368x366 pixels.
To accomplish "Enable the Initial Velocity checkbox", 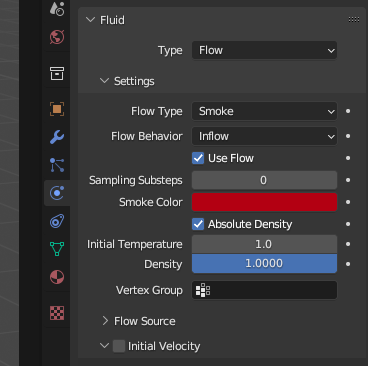I will pos(119,346).
